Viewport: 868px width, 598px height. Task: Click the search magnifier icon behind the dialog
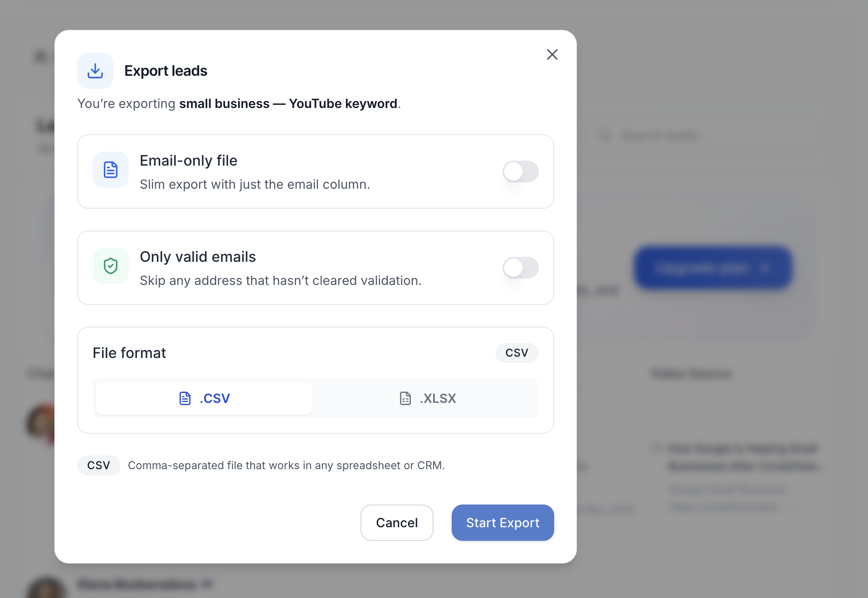pyautogui.click(x=605, y=135)
